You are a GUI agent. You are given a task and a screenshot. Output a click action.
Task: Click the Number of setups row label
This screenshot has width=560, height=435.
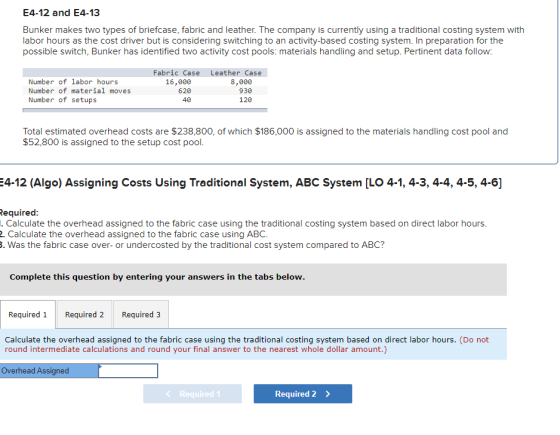pyautogui.click(x=62, y=100)
